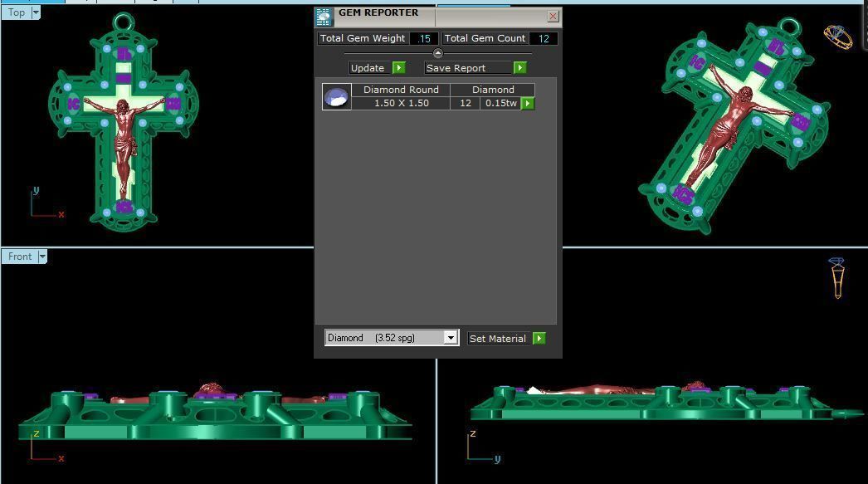Open the Diamond (3.52 spg) material dropdown
The height and width of the screenshot is (484, 868).
[451, 338]
